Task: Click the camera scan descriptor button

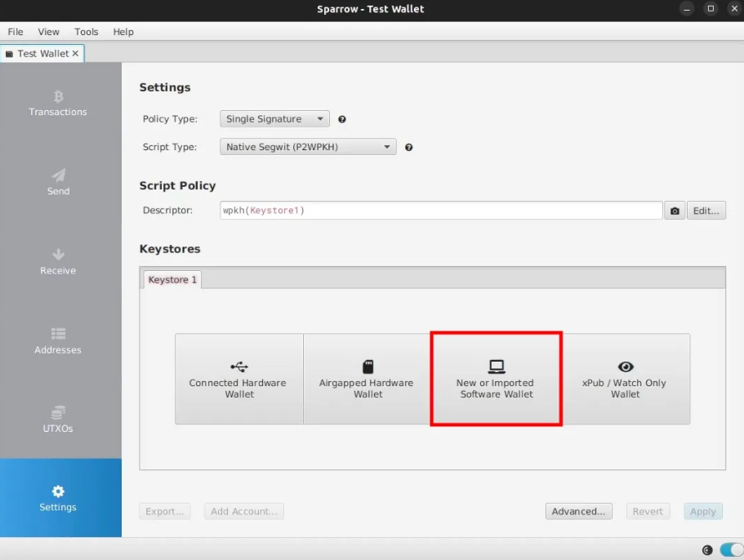Action: pyautogui.click(x=675, y=211)
